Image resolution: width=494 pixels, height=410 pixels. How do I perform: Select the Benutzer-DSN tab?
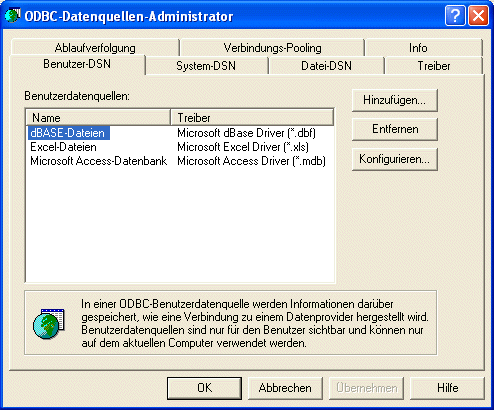[77, 64]
